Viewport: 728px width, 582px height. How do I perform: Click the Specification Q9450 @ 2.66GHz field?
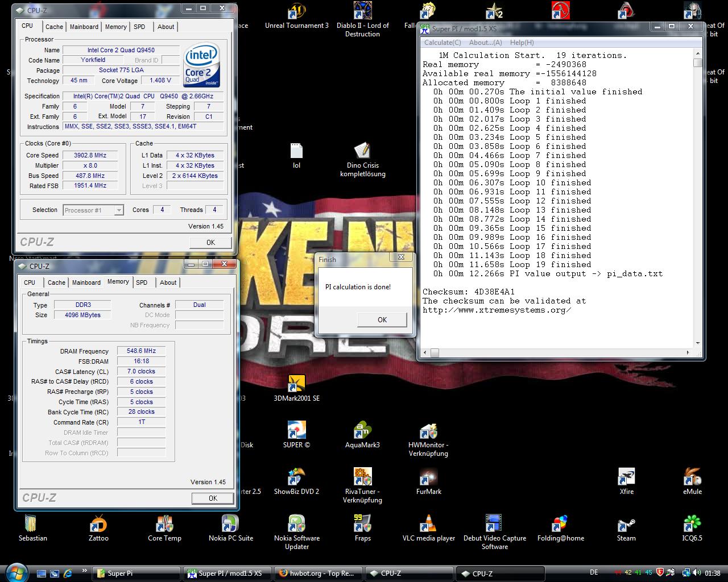(143, 97)
